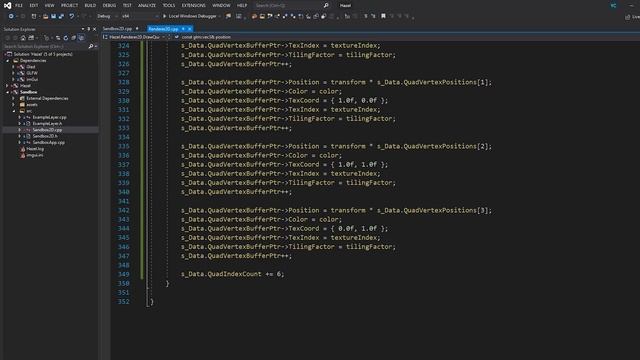Expand the Hazel project node
The image size is (640, 360).
click(7, 86)
